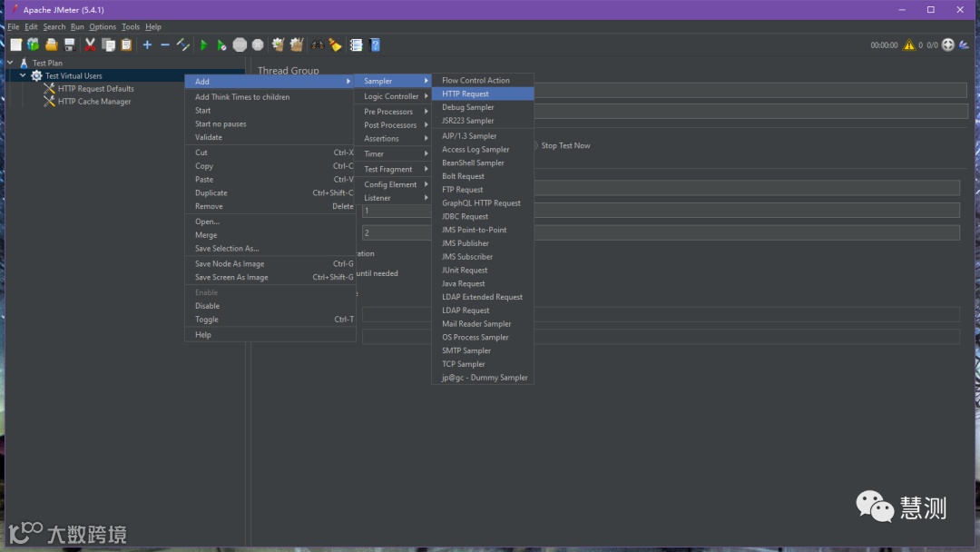Click the Clear results gear-broom icon
Image resolution: width=980 pixels, height=552 pixels.
[x=279, y=45]
